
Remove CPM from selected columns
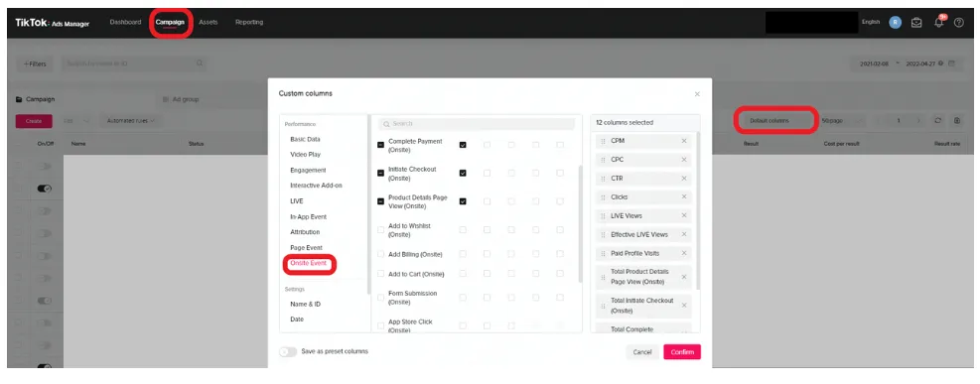pos(684,141)
